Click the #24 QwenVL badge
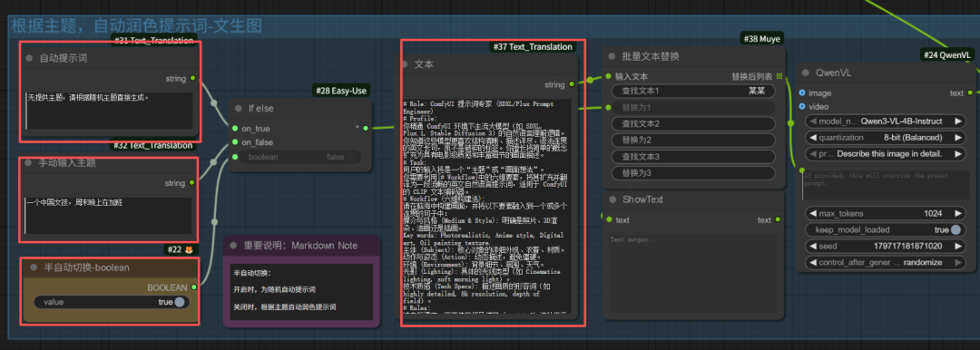This screenshot has height=350, width=980. coord(946,55)
